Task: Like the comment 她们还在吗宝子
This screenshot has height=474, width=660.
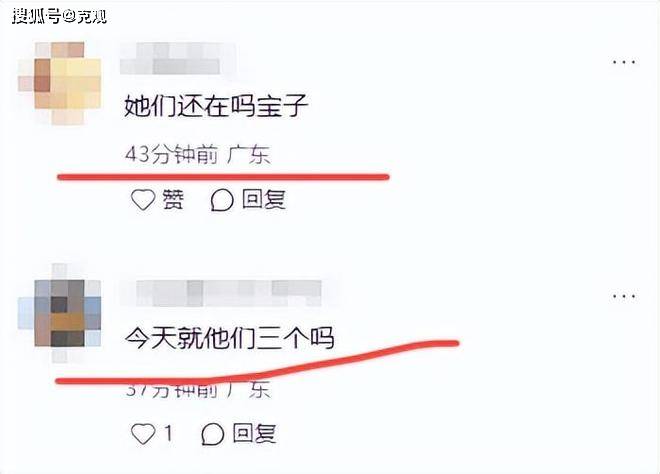Action: tap(143, 200)
